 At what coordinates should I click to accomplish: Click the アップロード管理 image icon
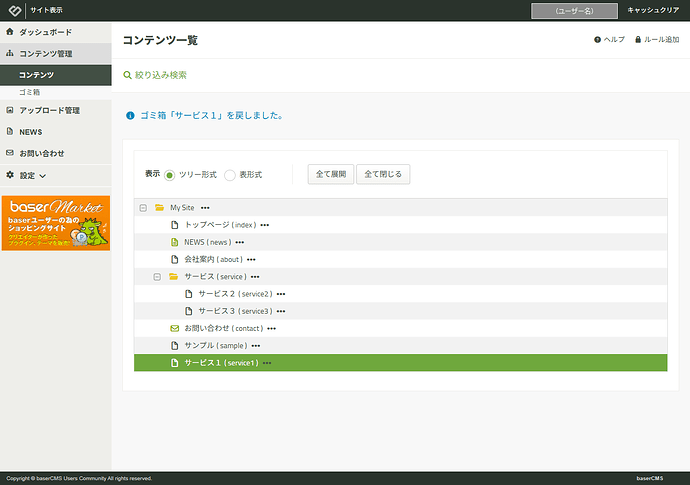click(10, 110)
